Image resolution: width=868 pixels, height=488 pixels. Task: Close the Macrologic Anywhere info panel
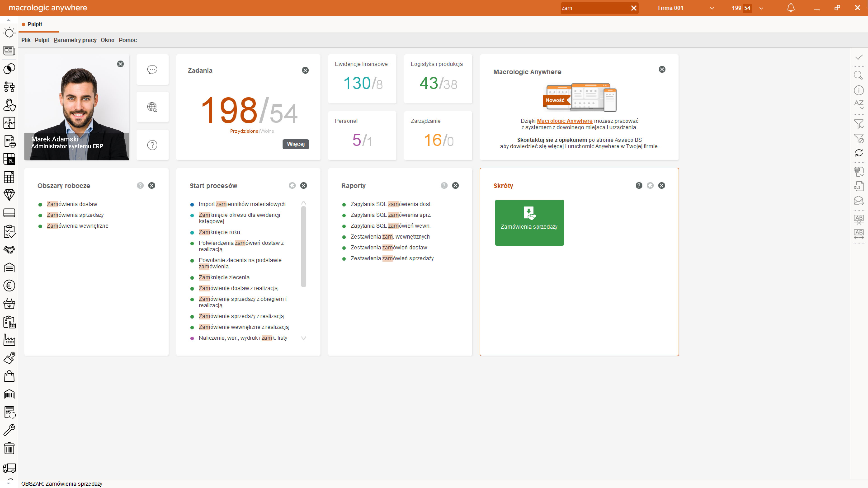click(x=662, y=69)
